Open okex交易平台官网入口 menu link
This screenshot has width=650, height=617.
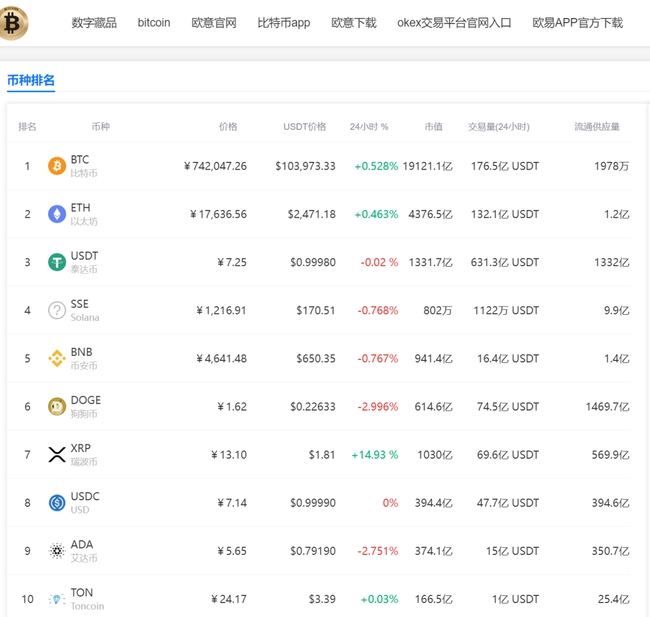(x=454, y=22)
